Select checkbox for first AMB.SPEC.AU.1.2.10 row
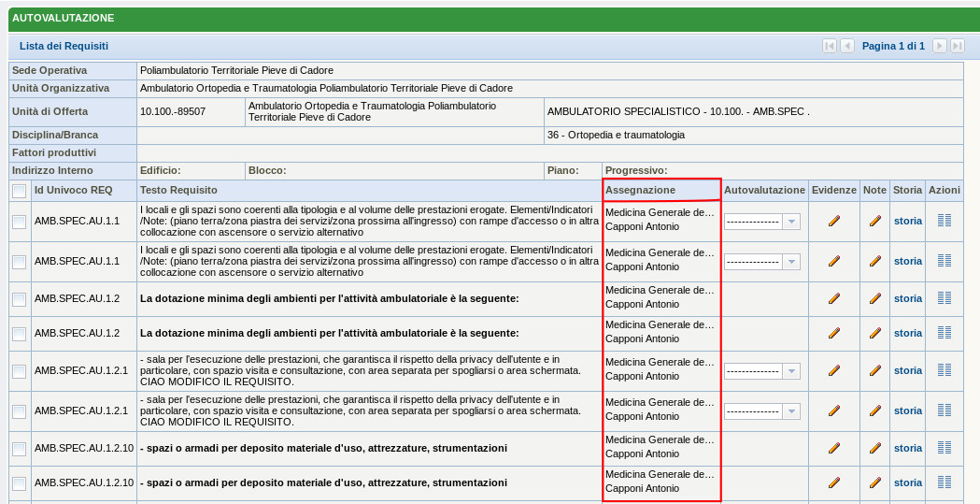The image size is (980, 504). point(20,449)
